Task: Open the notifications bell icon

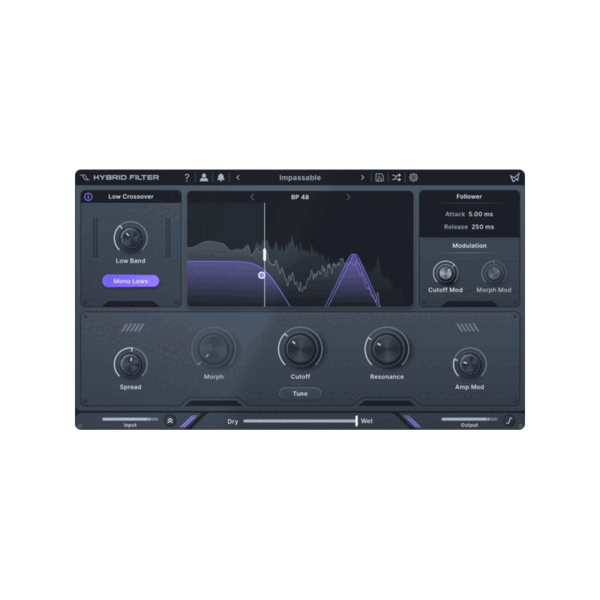Action: (221, 178)
